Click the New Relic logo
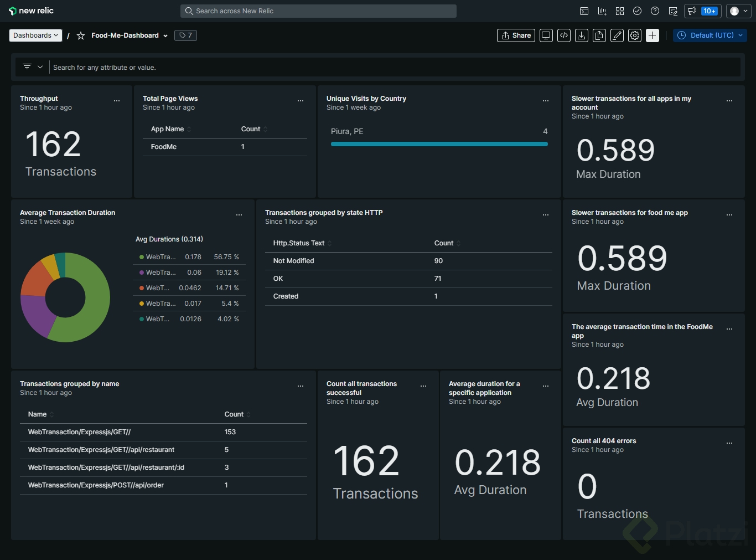The width and height of the screenshot is (756, 560). click(x=31, y=11)
